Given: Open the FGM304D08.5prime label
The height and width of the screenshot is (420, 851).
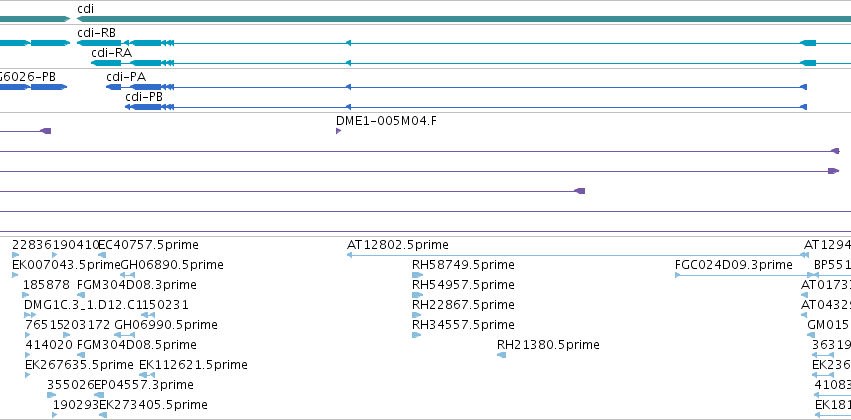Looking at the screenshot, I should click(x=137, y=345).
